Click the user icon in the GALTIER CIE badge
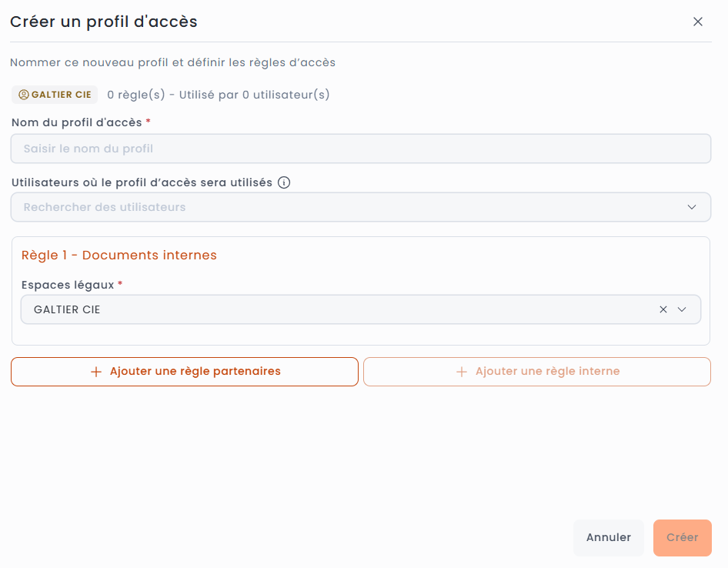 pyautogui.click(x=24, y=95)
